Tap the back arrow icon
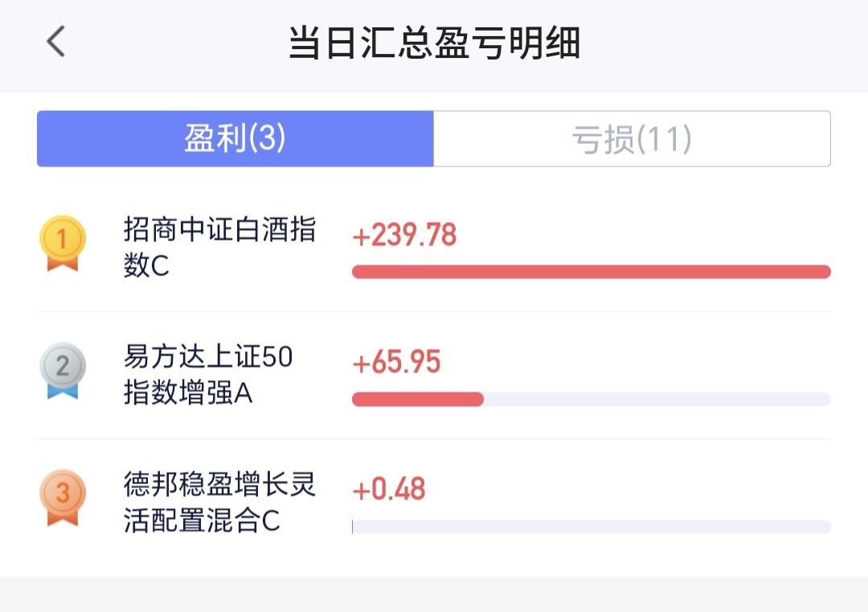 point(55,42)
